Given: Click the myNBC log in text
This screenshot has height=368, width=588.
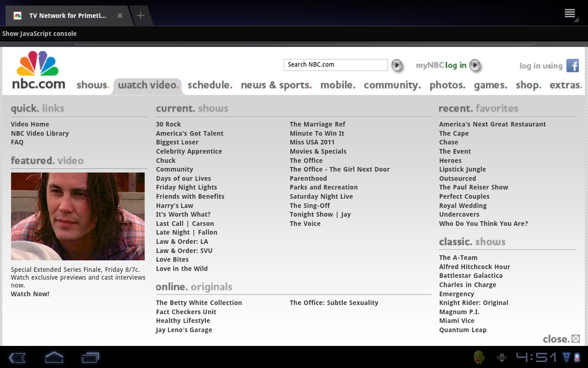Looking at the screenshot, I should click(441, 65).
